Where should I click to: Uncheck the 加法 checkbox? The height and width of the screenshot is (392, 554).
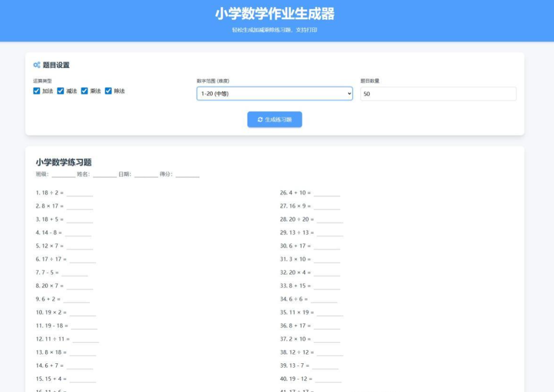coord(36,90)
